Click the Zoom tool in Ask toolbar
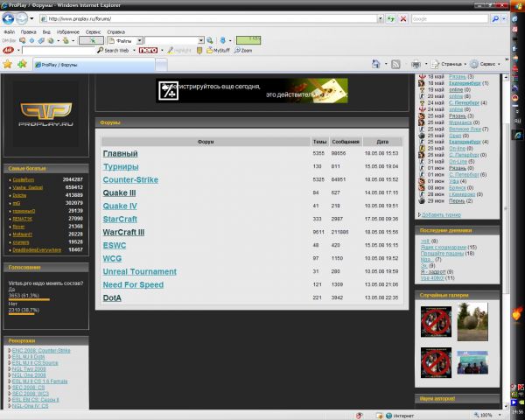Viewport: 525px width, 420px height. coord(243,50)
